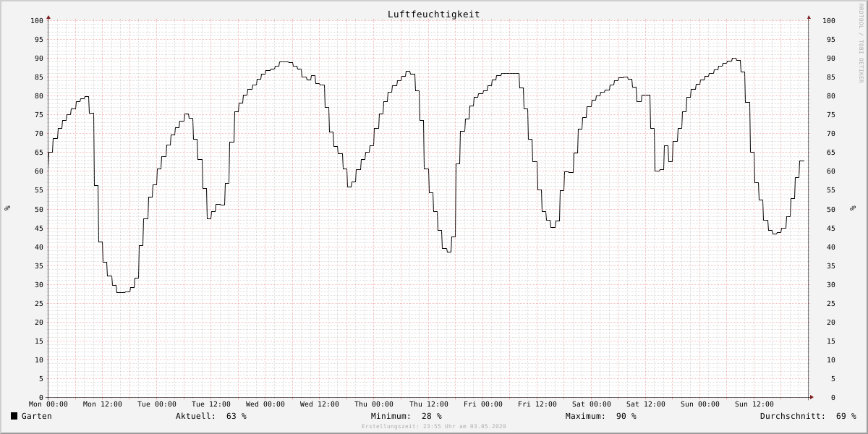Click the Luftfeuchtigkeit chart title

click(x=433, y=14)
